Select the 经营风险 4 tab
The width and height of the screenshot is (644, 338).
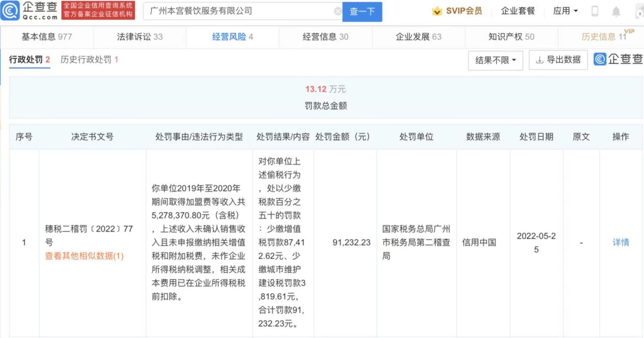(233, 37)
